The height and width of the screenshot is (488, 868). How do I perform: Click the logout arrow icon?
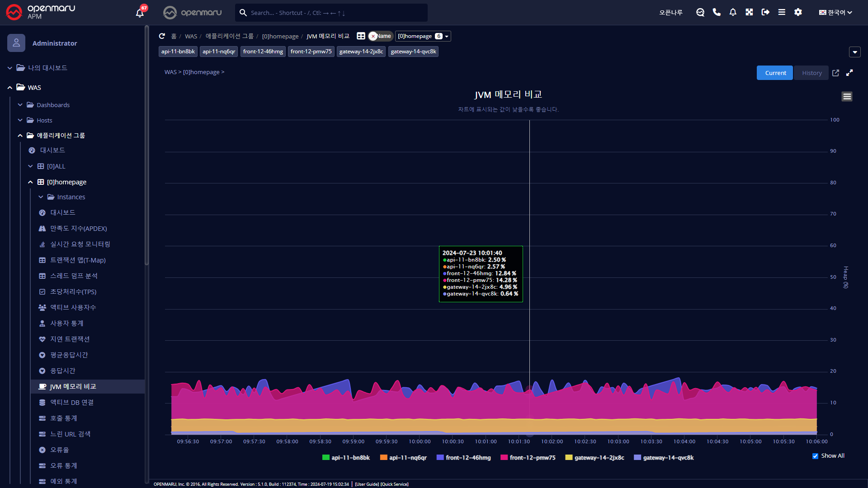[765, 12]
